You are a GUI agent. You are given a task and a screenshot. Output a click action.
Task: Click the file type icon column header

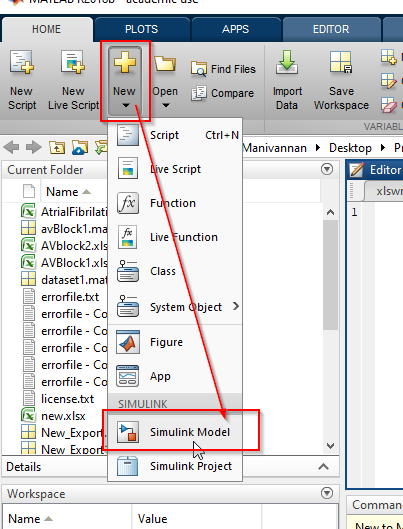click(29, 191)
